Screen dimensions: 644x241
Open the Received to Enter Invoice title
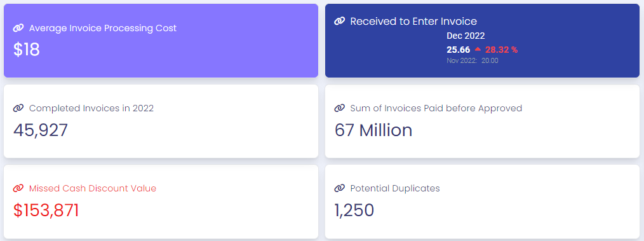[413, 22]
